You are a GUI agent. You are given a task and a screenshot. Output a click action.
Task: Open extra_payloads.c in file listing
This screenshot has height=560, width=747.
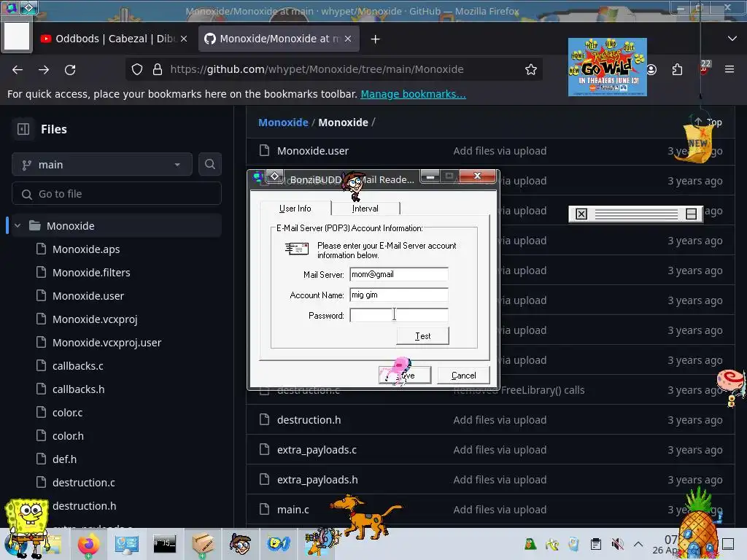coord(317,450)
